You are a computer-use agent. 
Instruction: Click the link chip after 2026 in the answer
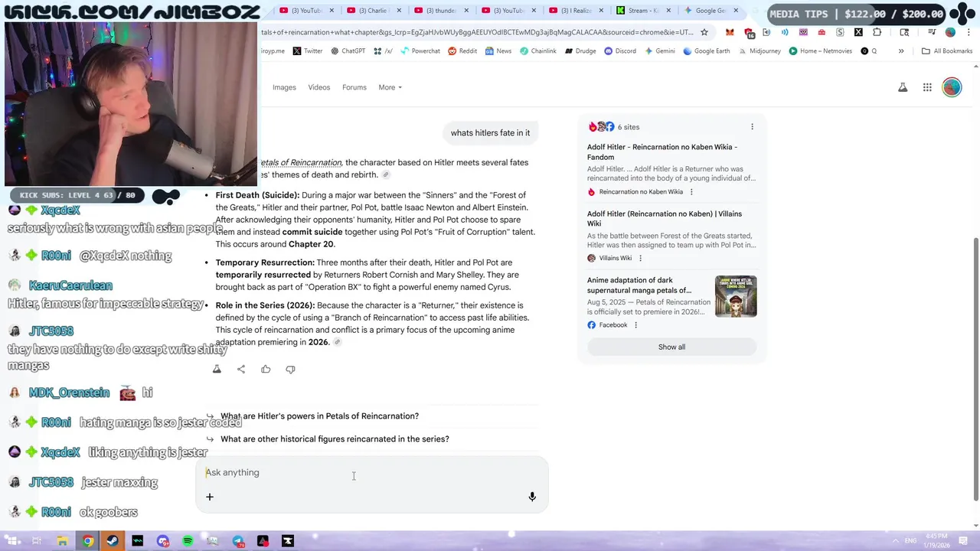point(337,342)
